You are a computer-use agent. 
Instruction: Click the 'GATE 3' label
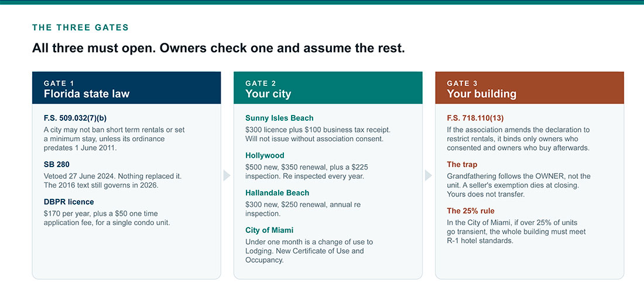(x=462, y=83)
